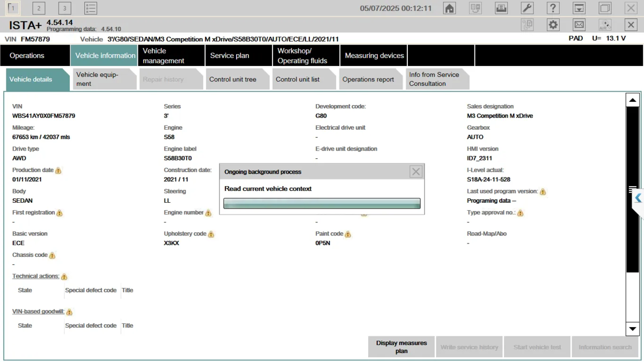Open the printer icon in top toolbar
This screenshot has height=362, width=644.
(x=501, y=8)
